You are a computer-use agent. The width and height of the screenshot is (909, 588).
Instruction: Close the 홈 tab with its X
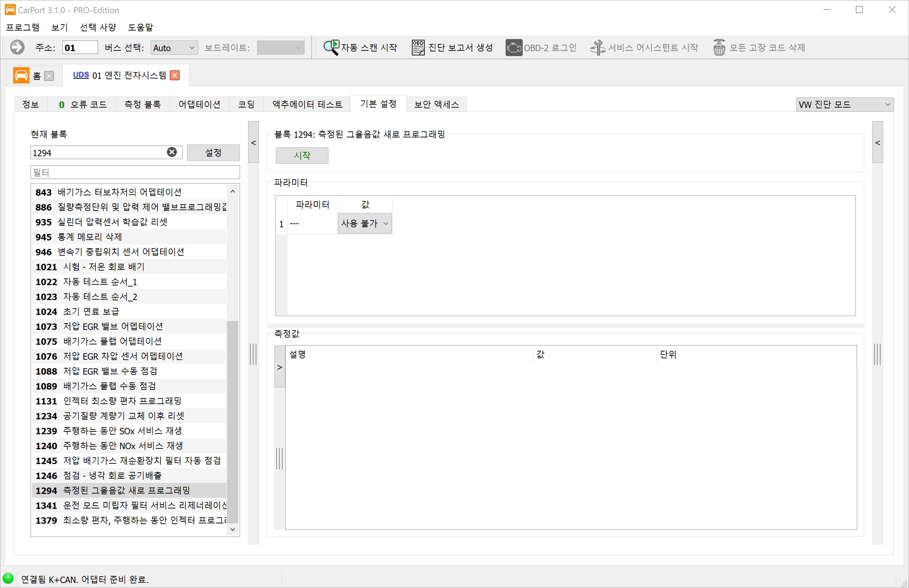pyautogui.click(x=49, y=76)
